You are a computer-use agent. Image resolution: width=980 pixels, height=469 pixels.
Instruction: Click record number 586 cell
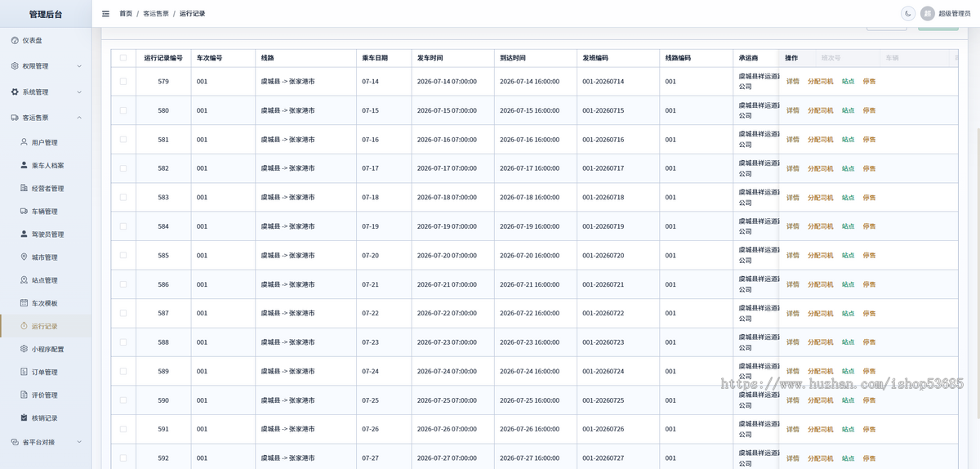pos(163,284)
